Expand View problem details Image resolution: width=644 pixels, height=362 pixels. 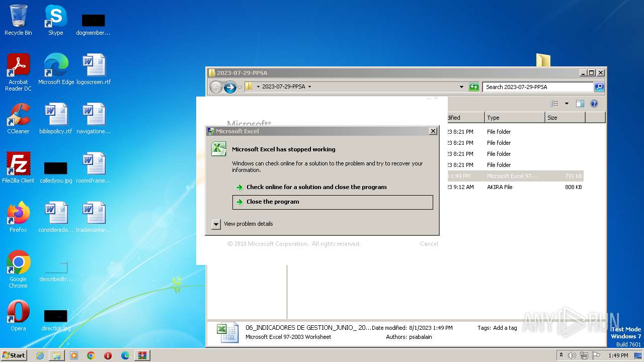click(x=243, y=224)
